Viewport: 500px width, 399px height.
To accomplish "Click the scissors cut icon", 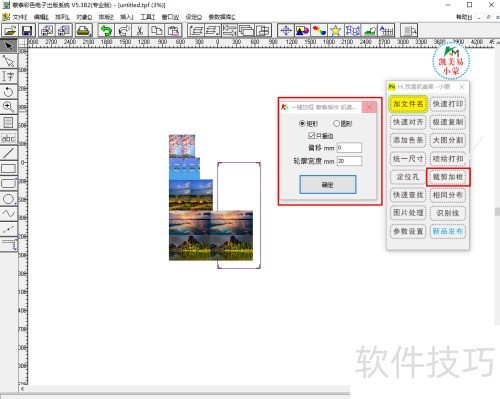I will (x=140, y=31).
